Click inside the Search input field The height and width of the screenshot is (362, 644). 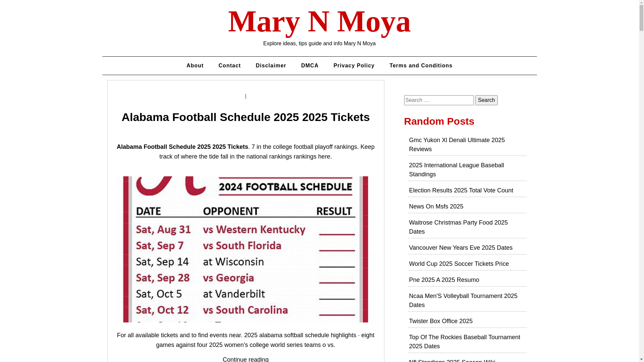click(x=439, y=100)
